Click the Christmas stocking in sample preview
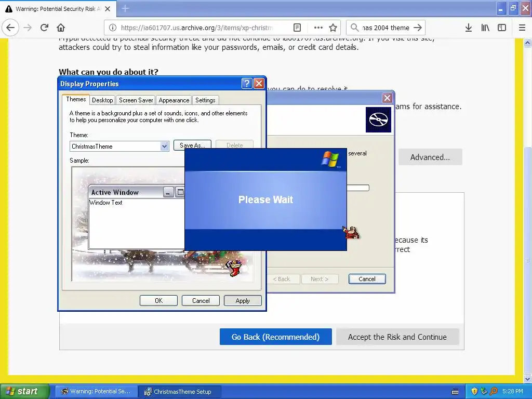The height and width of the screenshot is (399, 532). (x=235, y=268)
